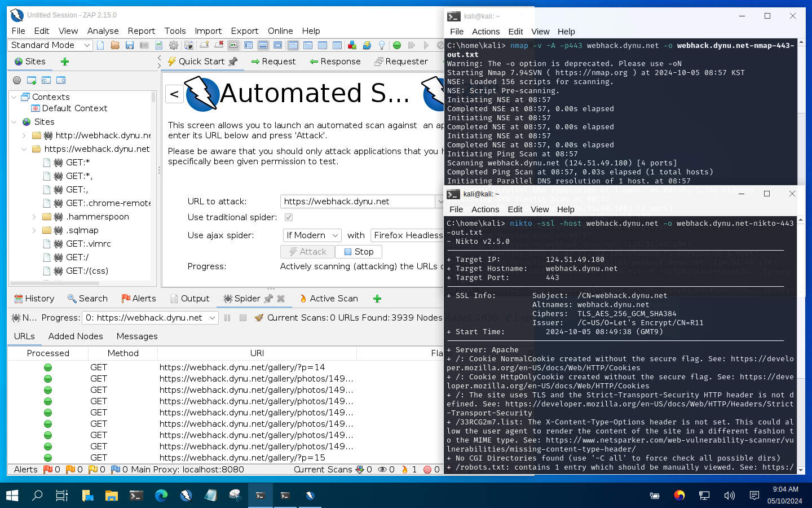The height and width of the screenshot is (508, 812).
Task: Expand the .sqlmap folder node
Action: pyautogui.click(x=34, y=230)
